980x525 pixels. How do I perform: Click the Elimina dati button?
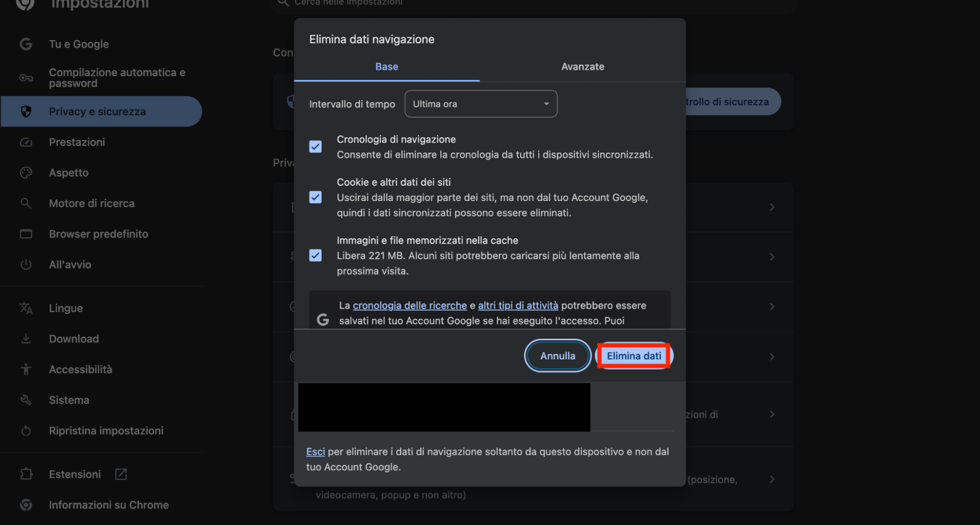634,355
